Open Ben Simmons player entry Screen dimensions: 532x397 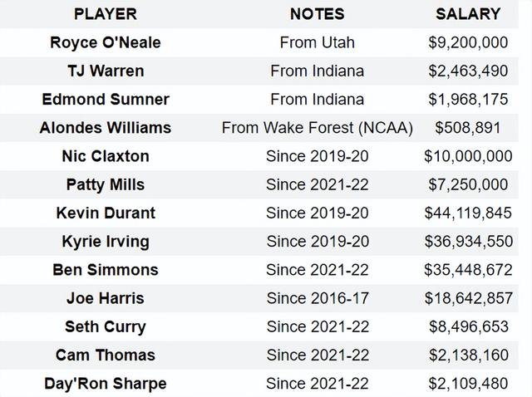point(106,270)
